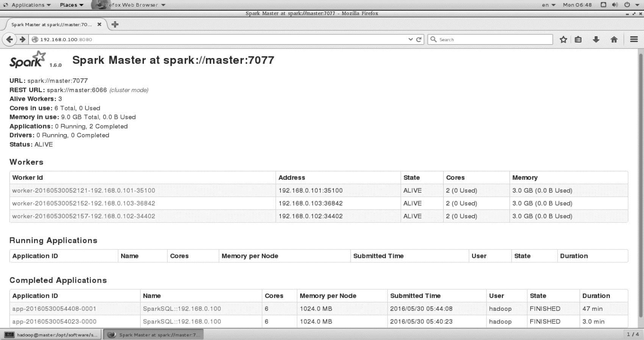644x340 pixels.
Task: Open SparkSQL name link for the 3.0 min app
Action: [182, 321]
